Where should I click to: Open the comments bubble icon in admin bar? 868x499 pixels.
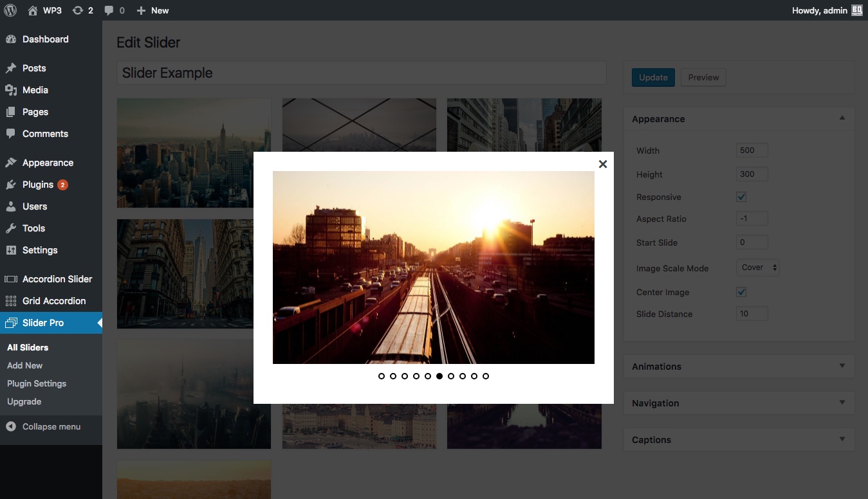point(109,11)
